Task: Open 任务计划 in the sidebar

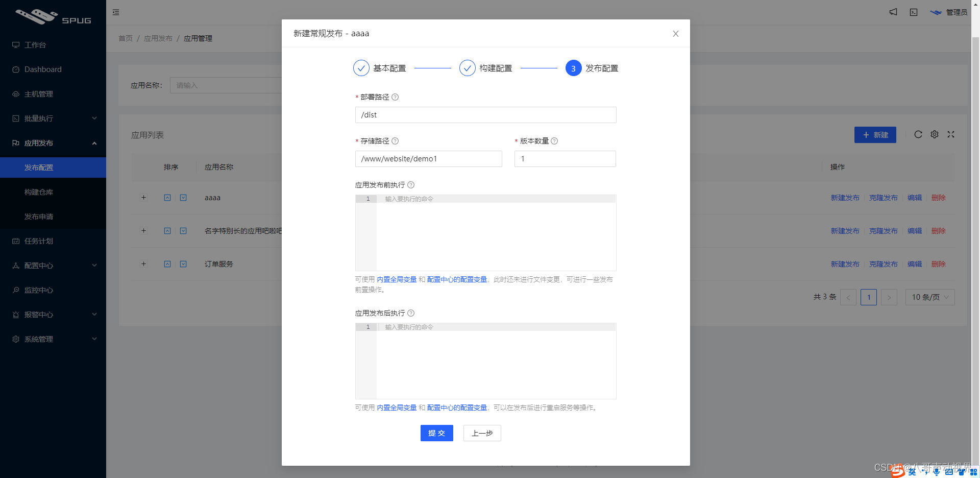Action: [53, 241]
